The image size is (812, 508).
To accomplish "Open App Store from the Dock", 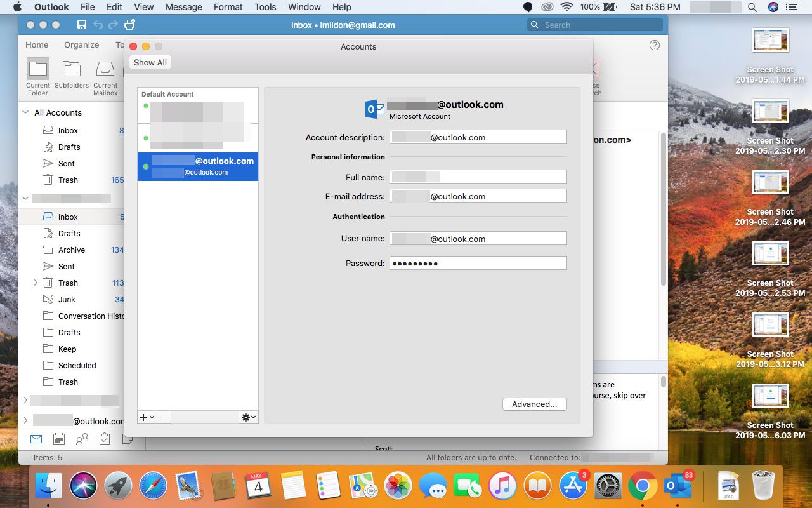I will [x=573, y=487].
